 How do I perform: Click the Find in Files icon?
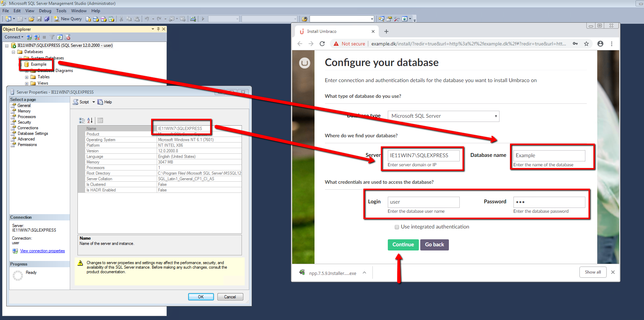[x=305, y=19]
